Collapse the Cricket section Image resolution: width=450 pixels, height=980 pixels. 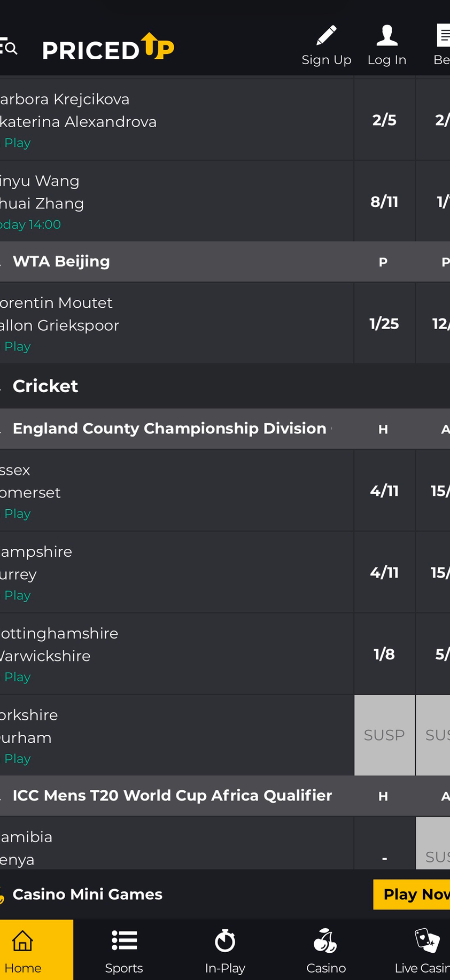coord(45,386)
